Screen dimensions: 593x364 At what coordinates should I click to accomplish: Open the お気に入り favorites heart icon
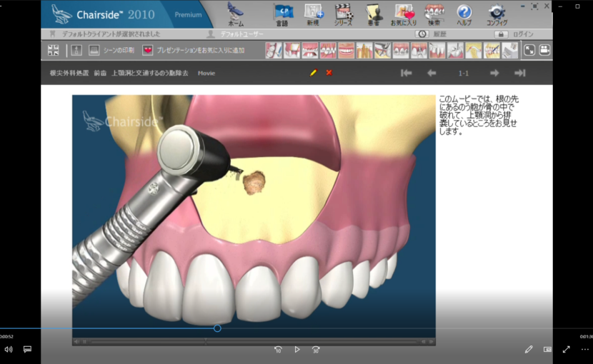tap(404, 14)
